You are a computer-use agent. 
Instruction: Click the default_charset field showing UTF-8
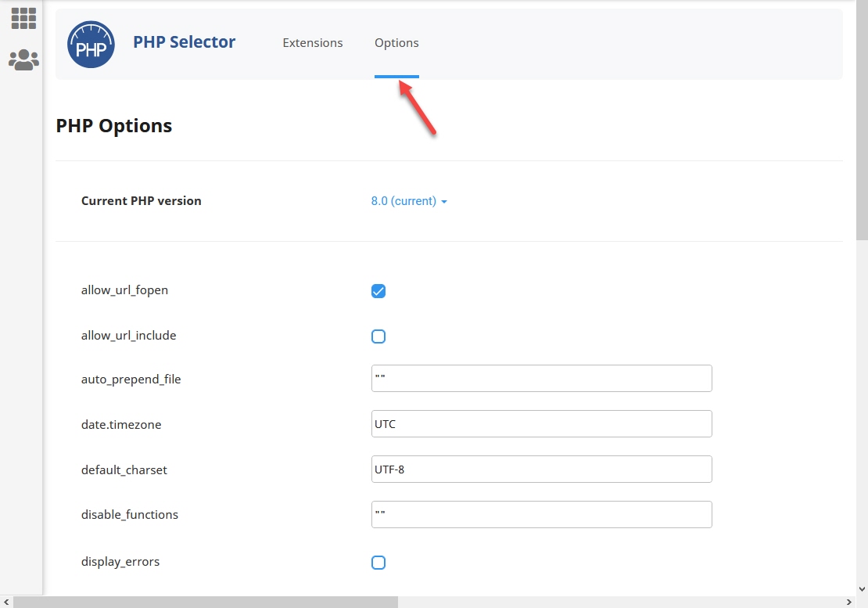[541, 469]
